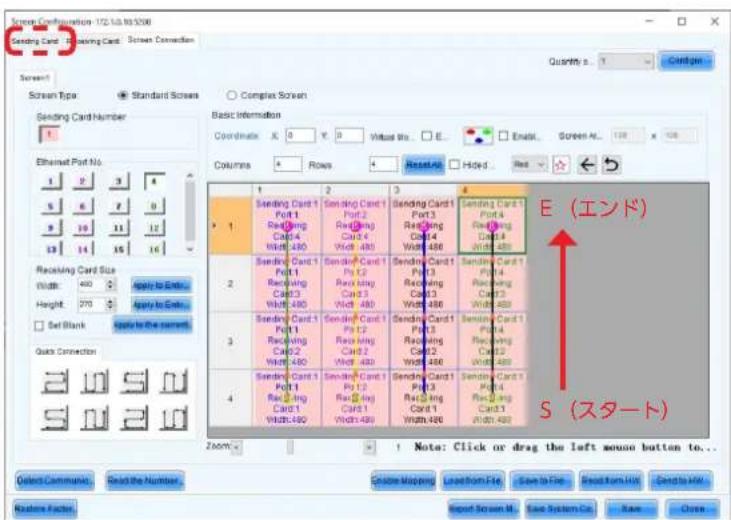The width and height of the screenshot is (731, 520).
Task: Select Ethernet port number 5
Action: [51, 206]
